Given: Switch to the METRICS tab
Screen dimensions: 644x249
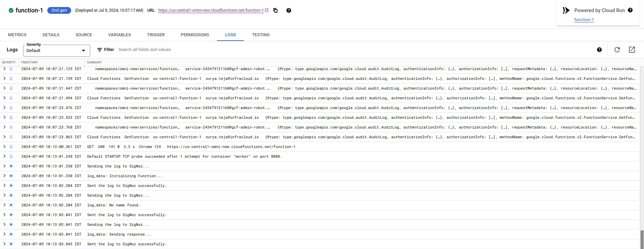Looking at the screenshot, I should click(x=17, y=35).
